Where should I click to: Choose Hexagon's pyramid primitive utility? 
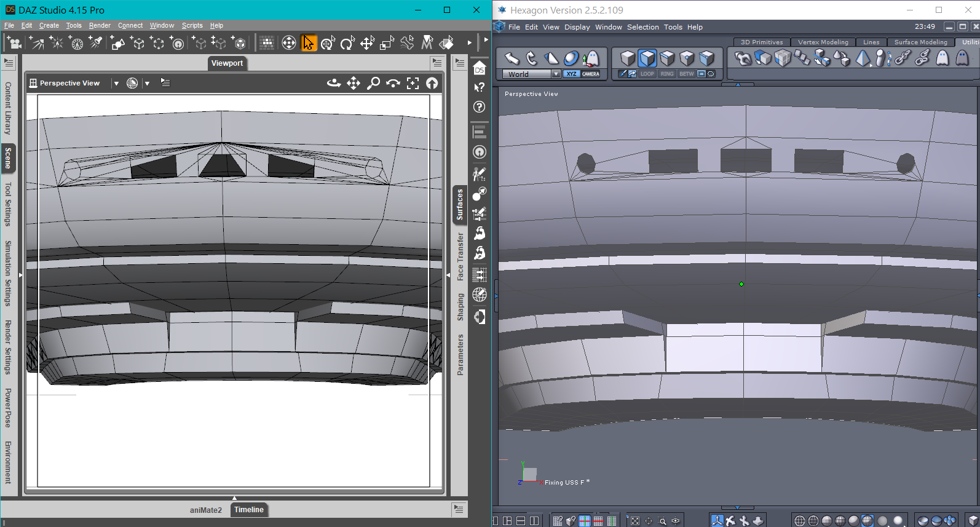863,58
